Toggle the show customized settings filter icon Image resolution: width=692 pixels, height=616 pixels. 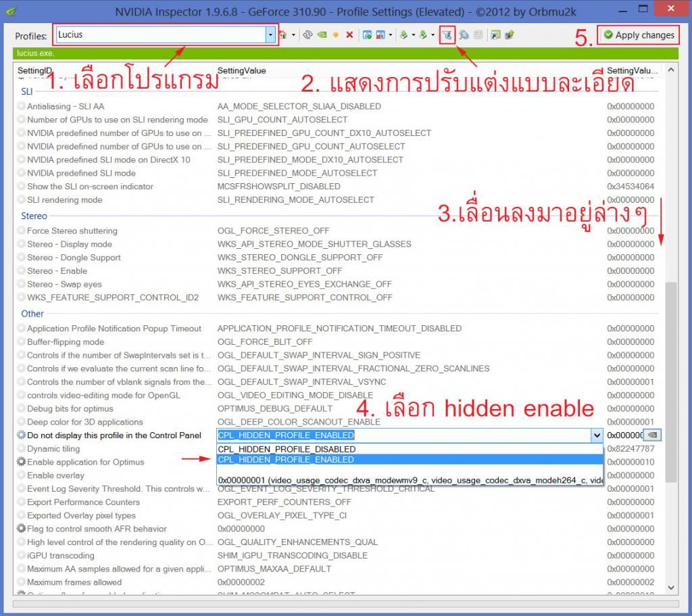[x=447, y=35]
